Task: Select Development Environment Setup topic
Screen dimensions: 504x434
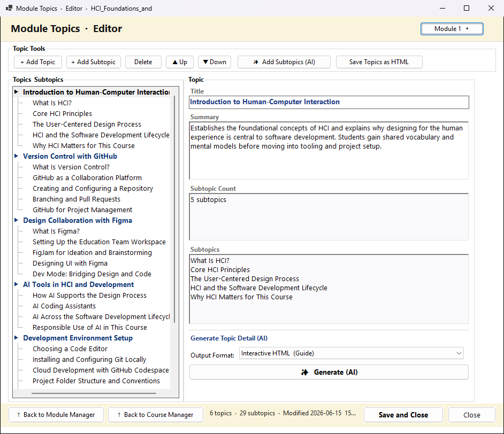Action: click(78, 338)
